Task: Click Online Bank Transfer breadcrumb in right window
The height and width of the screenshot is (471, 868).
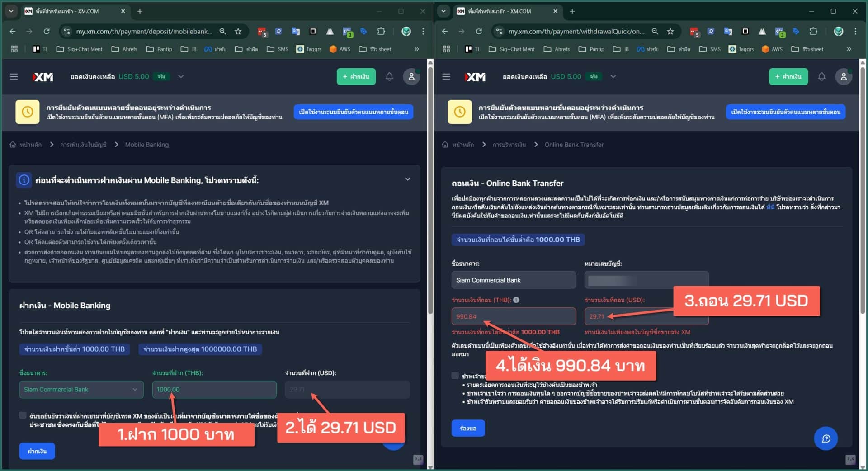Action: [x=574, y=145]
